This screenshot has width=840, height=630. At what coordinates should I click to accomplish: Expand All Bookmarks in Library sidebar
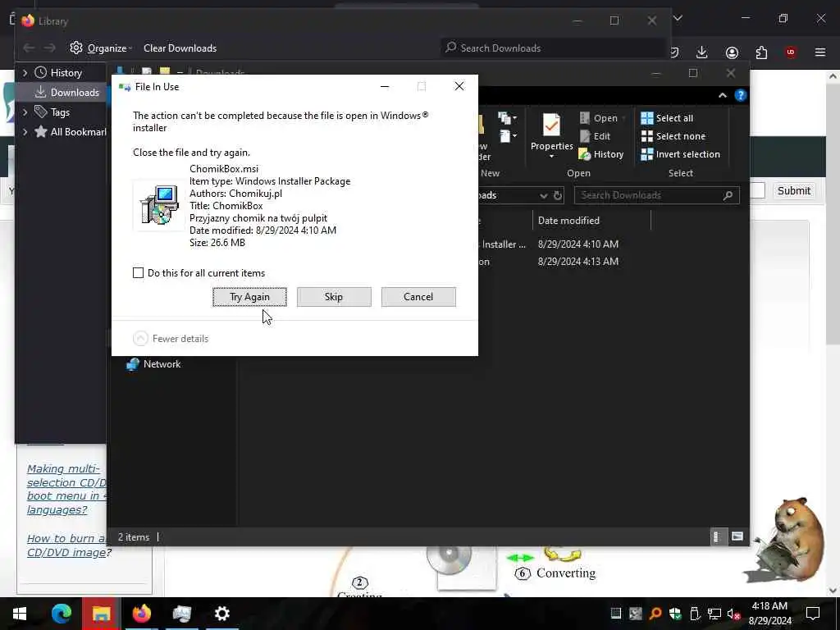pos(25,132)
